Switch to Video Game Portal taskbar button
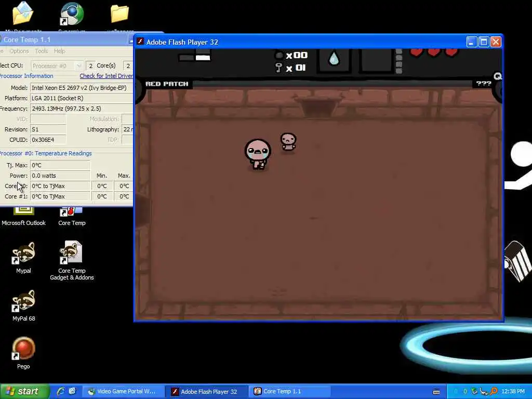 click(123, 391)
